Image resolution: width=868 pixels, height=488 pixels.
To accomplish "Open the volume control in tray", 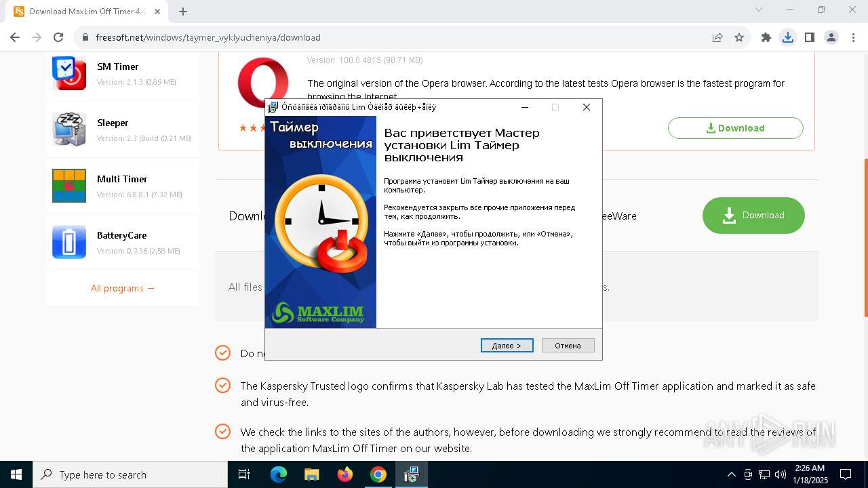I will pos(781,474).
